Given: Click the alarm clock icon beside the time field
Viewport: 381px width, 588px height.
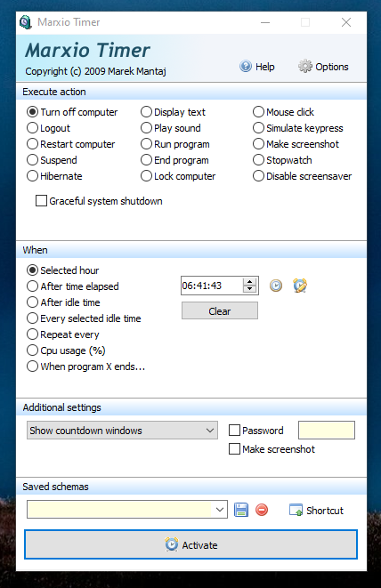Looking at the screenshot, I should point(300,286).
